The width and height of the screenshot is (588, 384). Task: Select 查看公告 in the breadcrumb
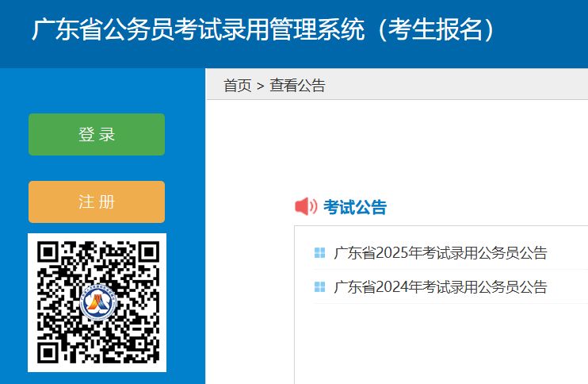(297, 86)
